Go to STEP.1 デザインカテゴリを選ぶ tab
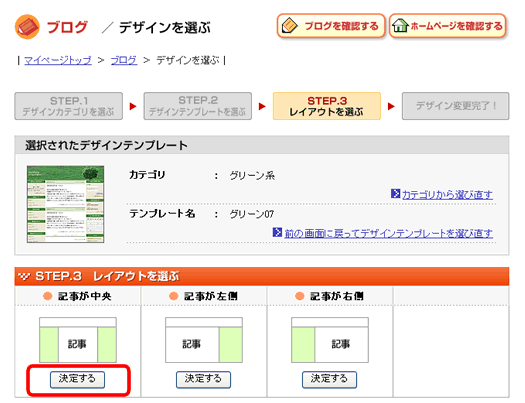 tap(69, 106)
